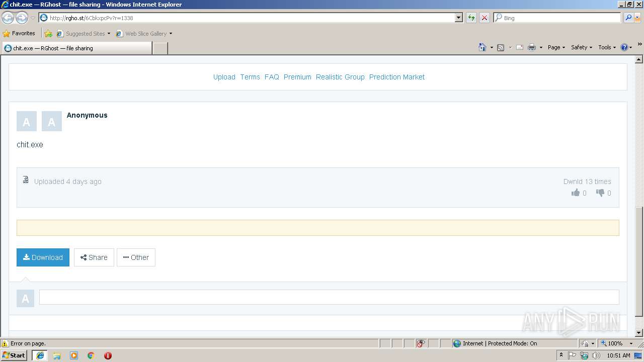Open Windows Explorer folder on taskbar
Viewport: 644px width, 362px height.
click(x=57, y=355)
